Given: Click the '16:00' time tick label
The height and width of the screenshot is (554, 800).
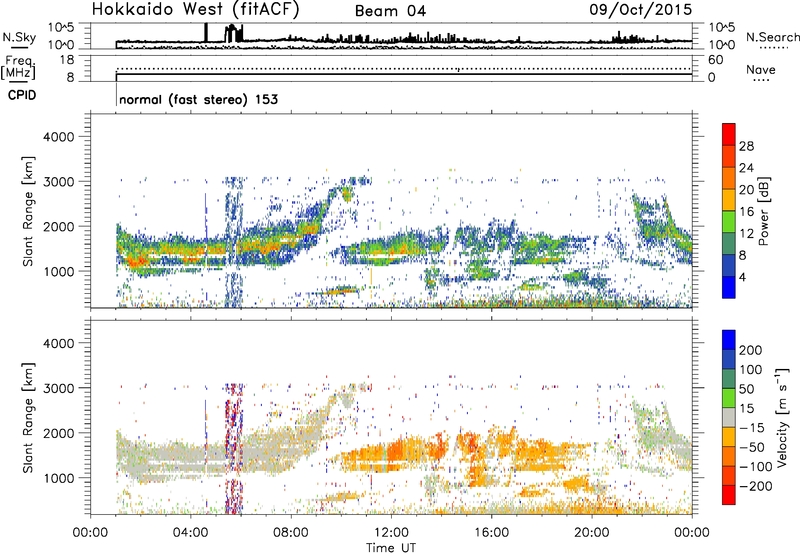Looking at the screenshot, I should point(491,533).
